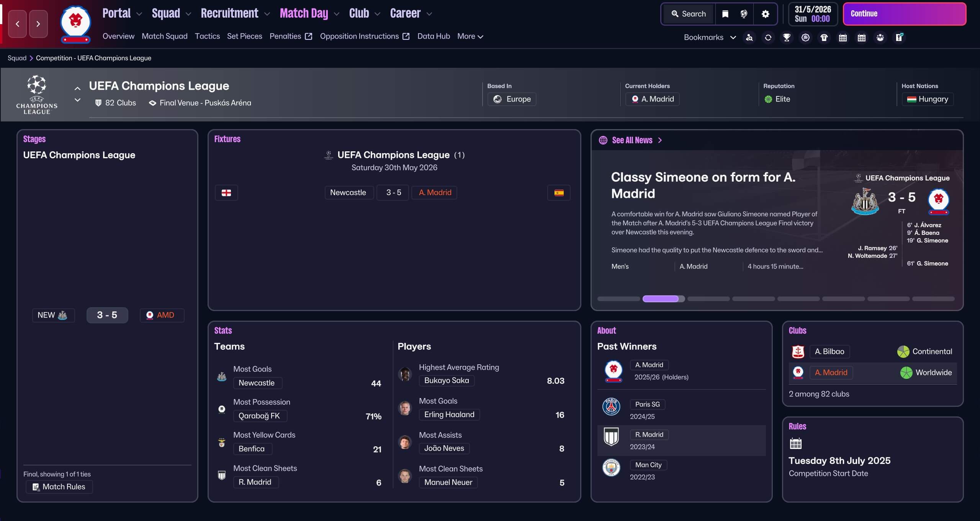Click the Search field
The height and width of the screenshot is (521, 980).
(x=689, y=14)
